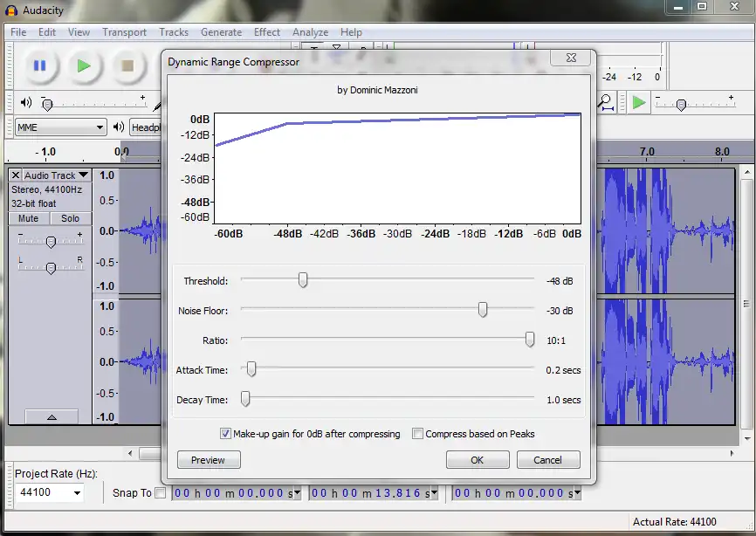Click the horizontal scrollbar right arrow
Viewport: 756px width, 536px height.
[x=732, y=453]
